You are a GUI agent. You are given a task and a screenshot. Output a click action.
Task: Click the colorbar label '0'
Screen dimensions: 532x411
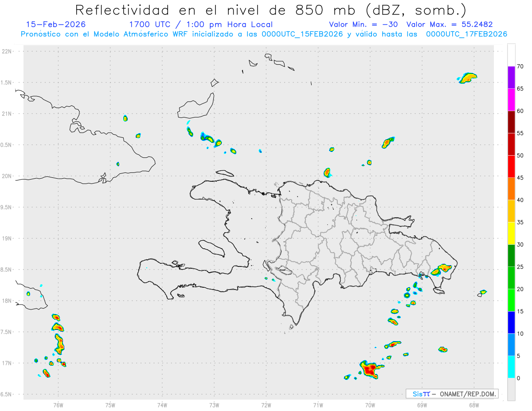click(519, 378)
